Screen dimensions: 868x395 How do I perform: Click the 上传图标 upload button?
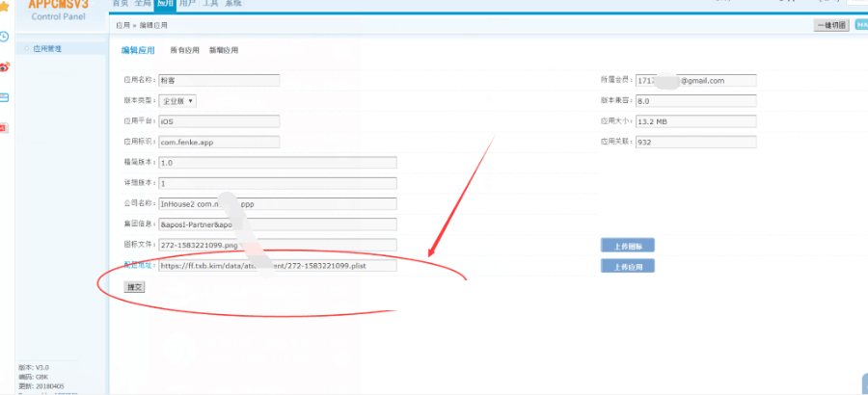pyautogui.click(x=628, y=246)
